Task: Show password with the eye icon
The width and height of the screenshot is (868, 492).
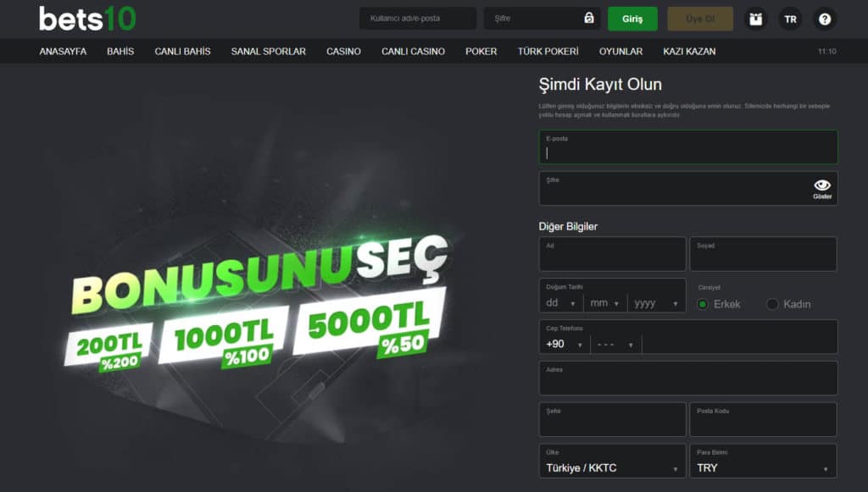Action: [x=822, y=189]
